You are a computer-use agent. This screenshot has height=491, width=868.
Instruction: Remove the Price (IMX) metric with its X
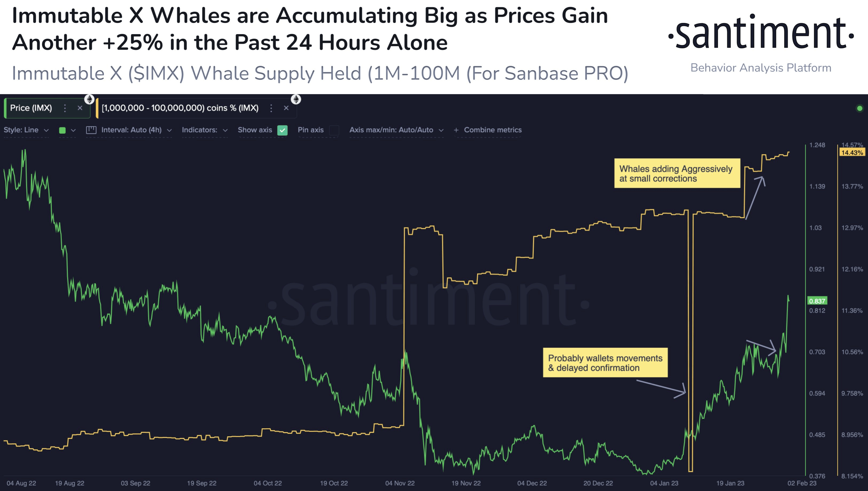point(80,108)
